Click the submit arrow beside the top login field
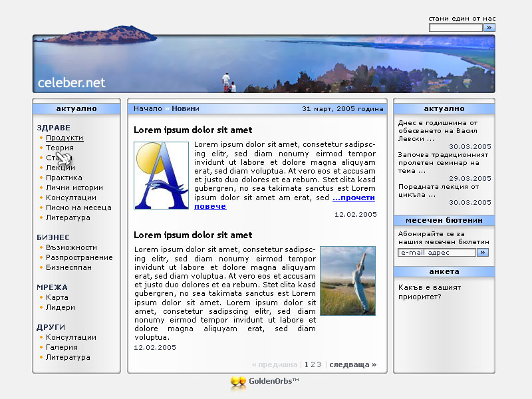Viewport: 532px width, 399px height. pyautogui.click(x=489, y=28)
